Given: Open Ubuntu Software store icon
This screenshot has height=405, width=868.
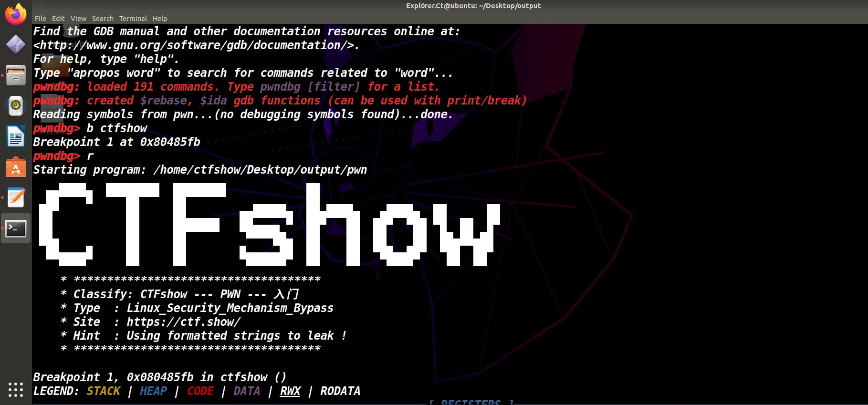Looking at the screenshot, I should (x=16, y=167).
